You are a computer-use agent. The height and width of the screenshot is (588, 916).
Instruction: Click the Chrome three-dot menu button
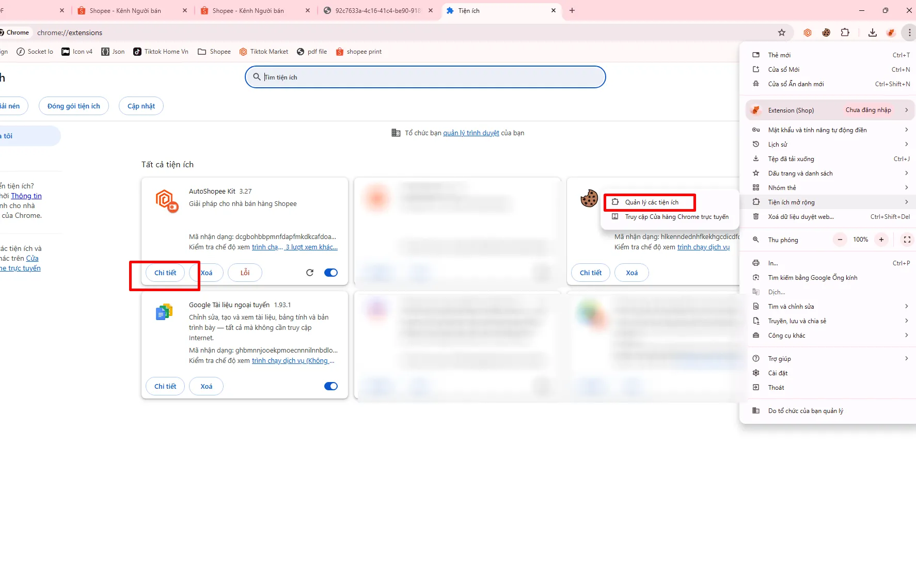909,33
